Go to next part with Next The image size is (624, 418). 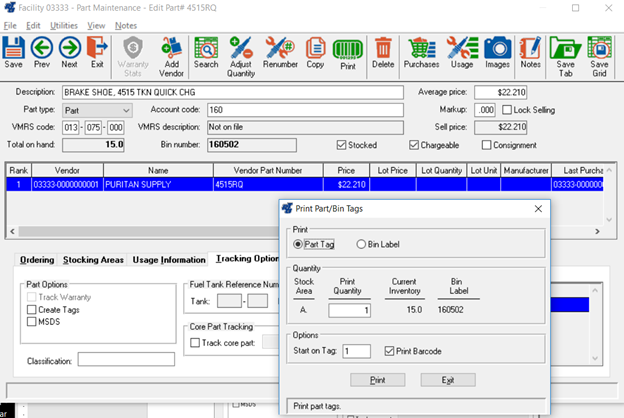point(69,52)
